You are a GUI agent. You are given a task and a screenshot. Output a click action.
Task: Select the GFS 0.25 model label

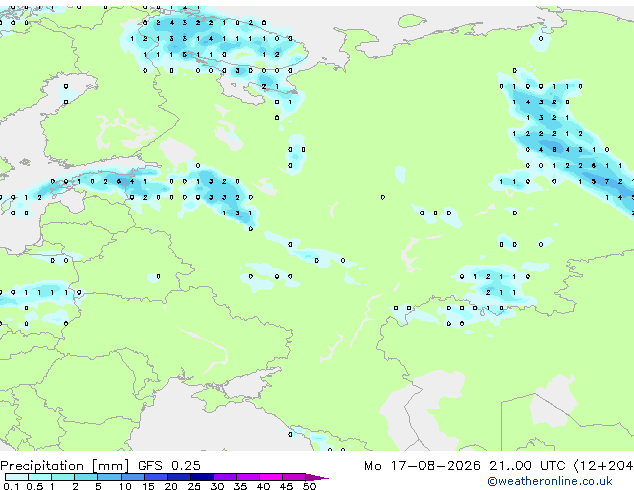click(169, 466)
